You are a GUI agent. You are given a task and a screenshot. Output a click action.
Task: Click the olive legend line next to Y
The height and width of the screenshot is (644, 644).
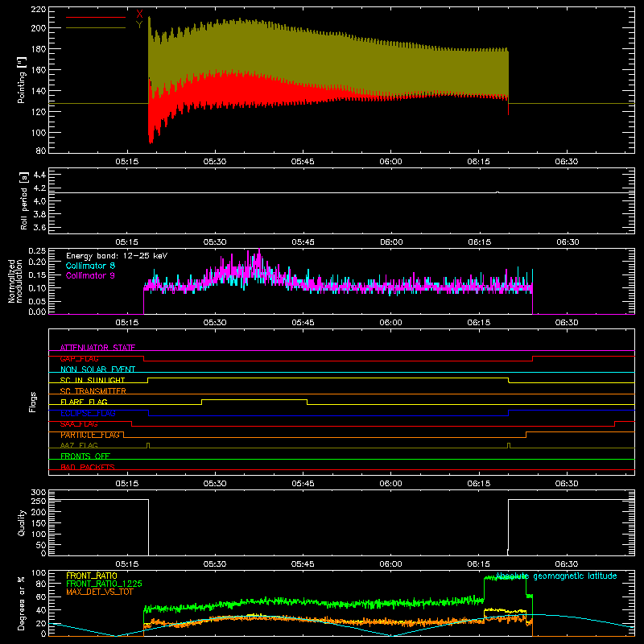coord(96,28)
